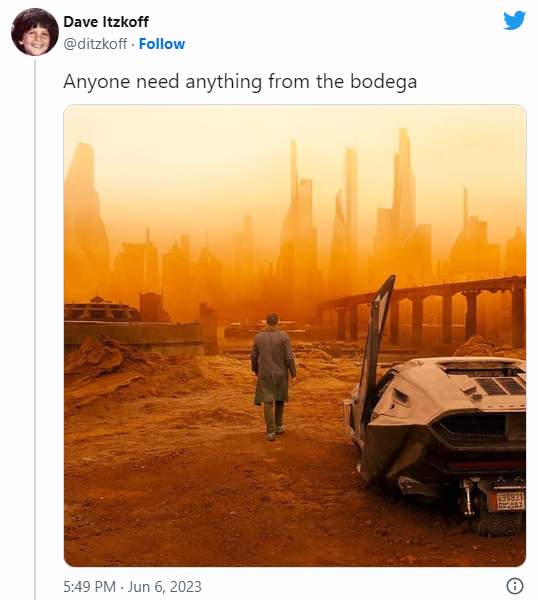Click the @ditzkoff handle

click(x=95, y=44)
